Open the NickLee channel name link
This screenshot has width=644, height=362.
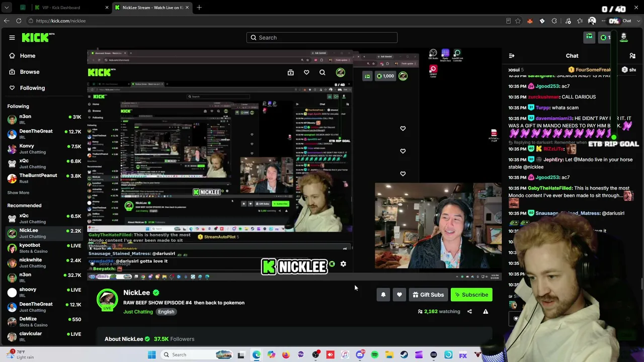click(x=136, y=293)
